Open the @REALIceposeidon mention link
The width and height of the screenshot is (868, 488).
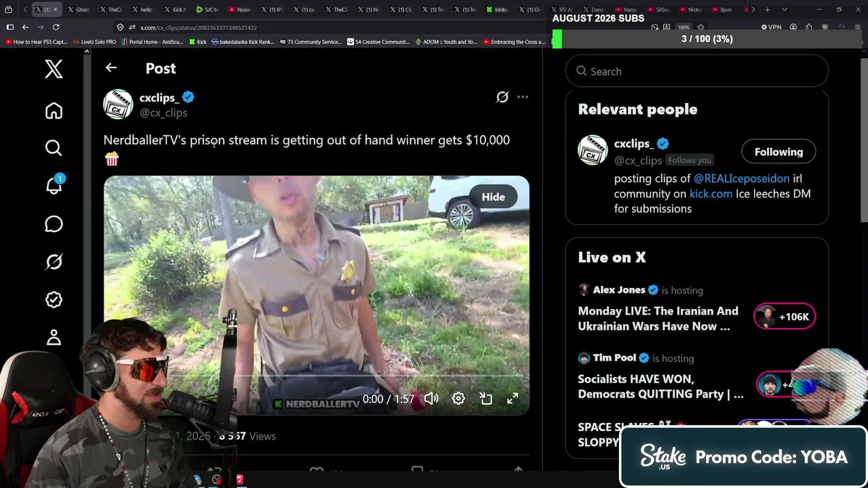point(742,178)
